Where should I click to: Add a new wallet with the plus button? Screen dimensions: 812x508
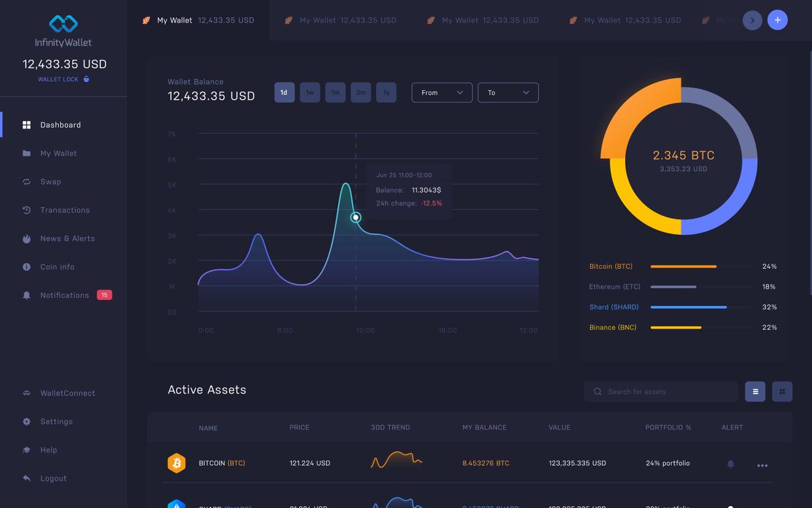tap(777, 20)
